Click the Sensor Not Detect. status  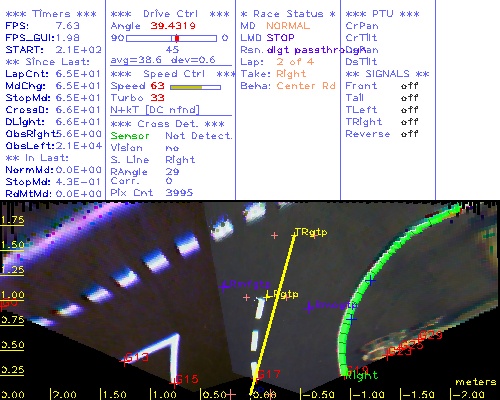click(x=171, y=136)
